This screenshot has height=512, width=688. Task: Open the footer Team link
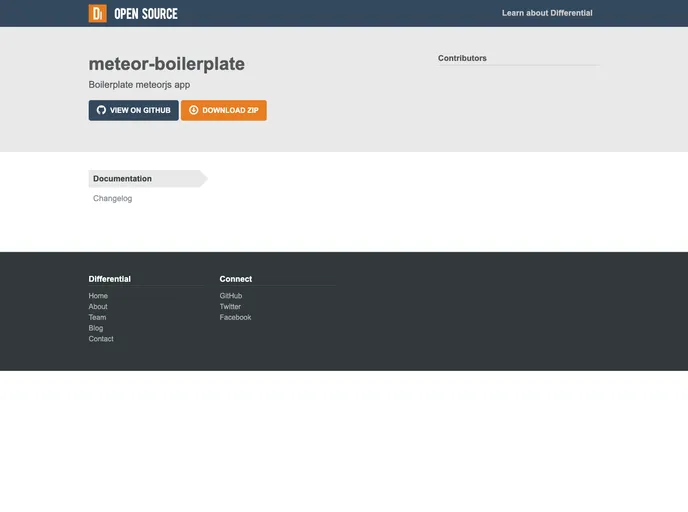pos(97,317)
